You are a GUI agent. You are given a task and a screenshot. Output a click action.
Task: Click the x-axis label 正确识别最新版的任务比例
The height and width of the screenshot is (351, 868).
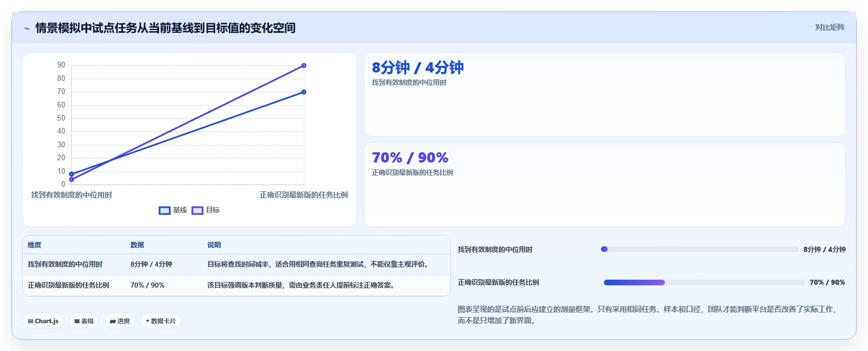(304, 195)
